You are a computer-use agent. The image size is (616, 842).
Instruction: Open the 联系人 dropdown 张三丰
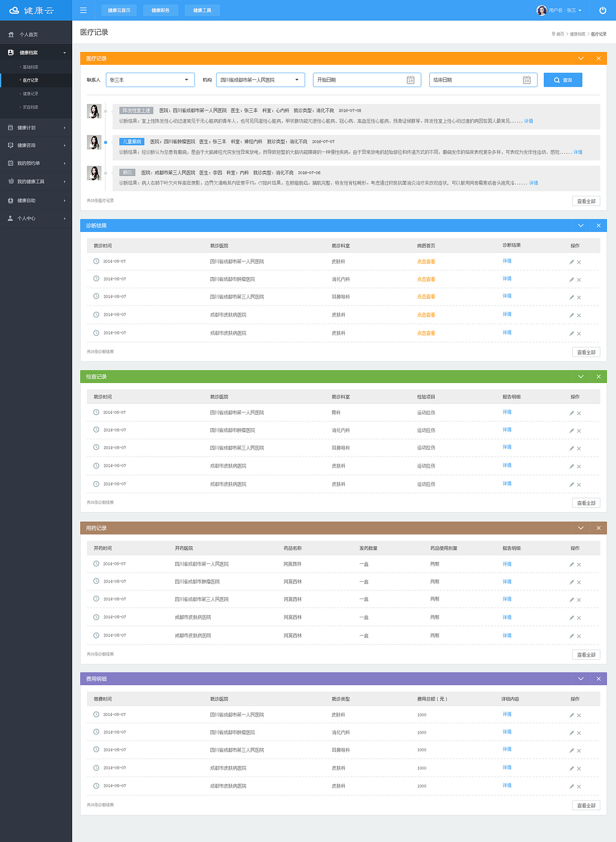click(150, 80)
